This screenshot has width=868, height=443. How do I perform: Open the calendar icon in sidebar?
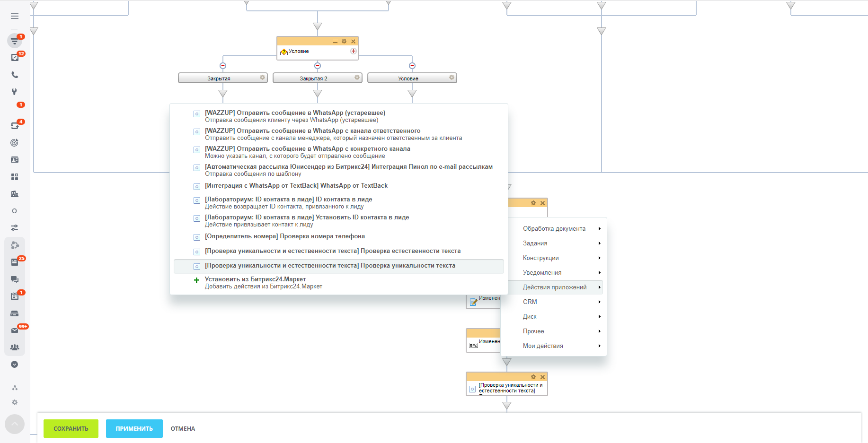tap(15, 296)
